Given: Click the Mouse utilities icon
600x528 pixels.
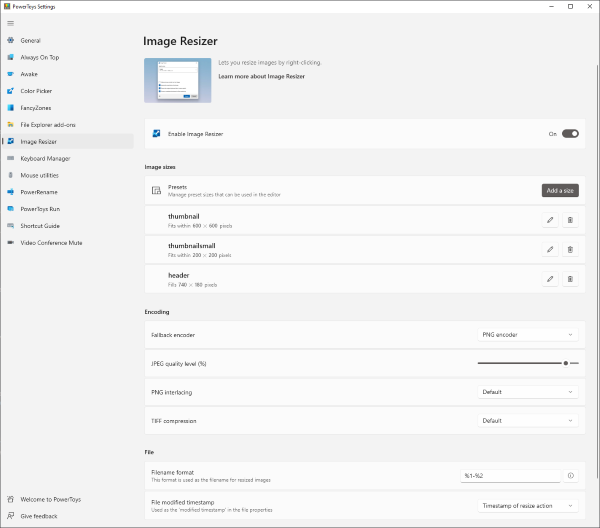Looking at the screenshot, I should [11, 175].
